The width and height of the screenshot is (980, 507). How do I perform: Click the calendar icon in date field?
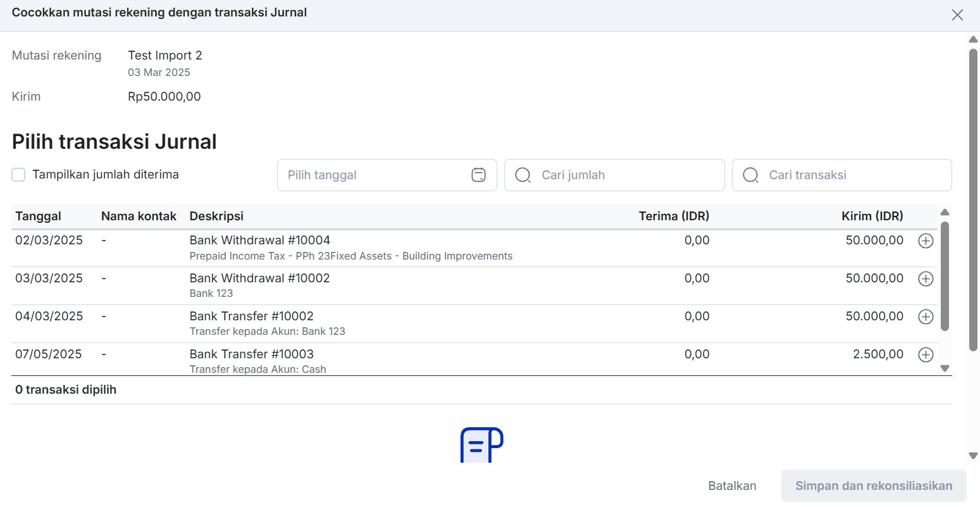(x=479, y=175)
